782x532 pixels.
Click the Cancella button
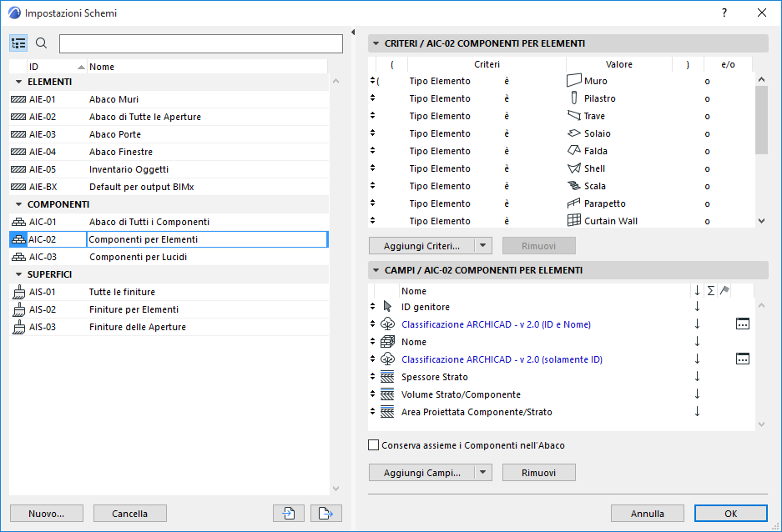(129, 513)
